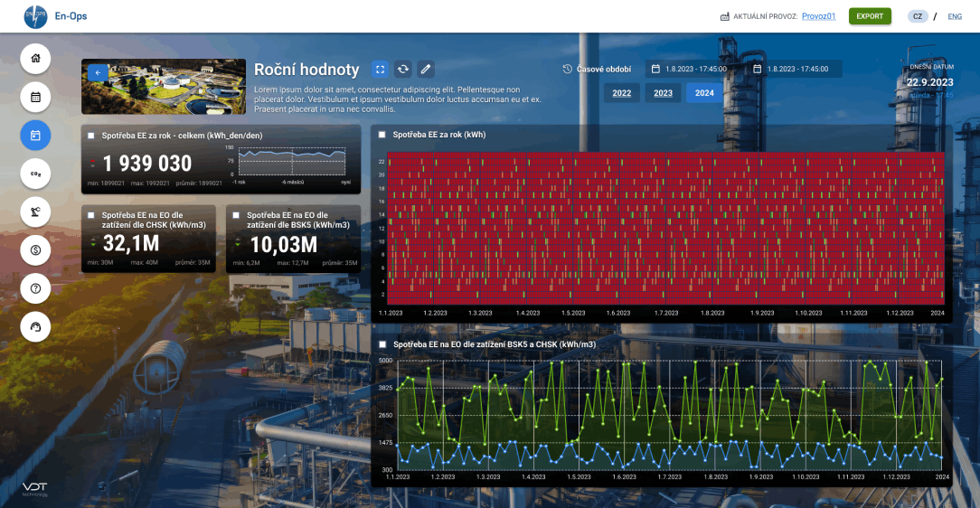Viewport: 980px width, 508px height.
Task: Tick the BSK5 a CHSK line chart checkbox
Action: pos(382,344)
